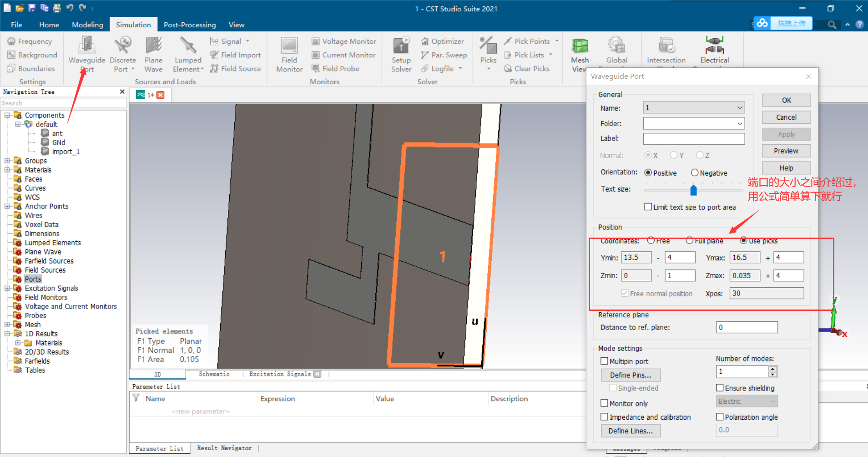Click Clear Picks
Screen dimensions: 868x457
[527, 69]
